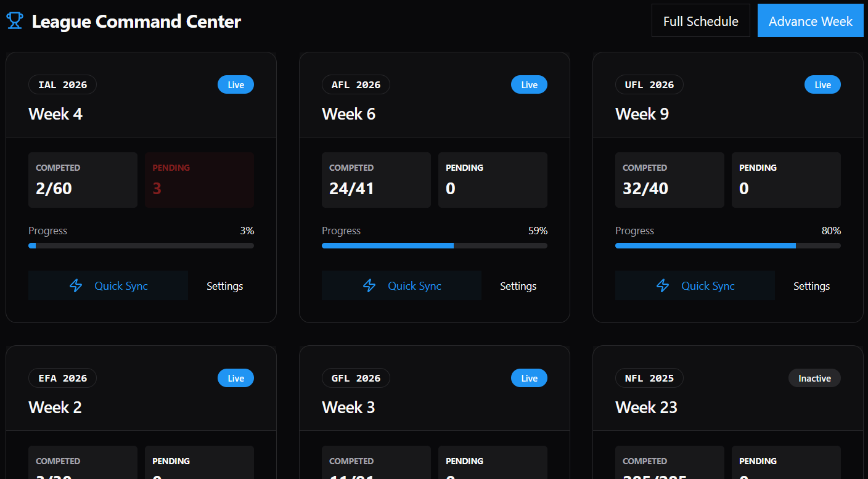The image size is (868, 479).
Task: Click the Advance Week button
Action: 811,20
